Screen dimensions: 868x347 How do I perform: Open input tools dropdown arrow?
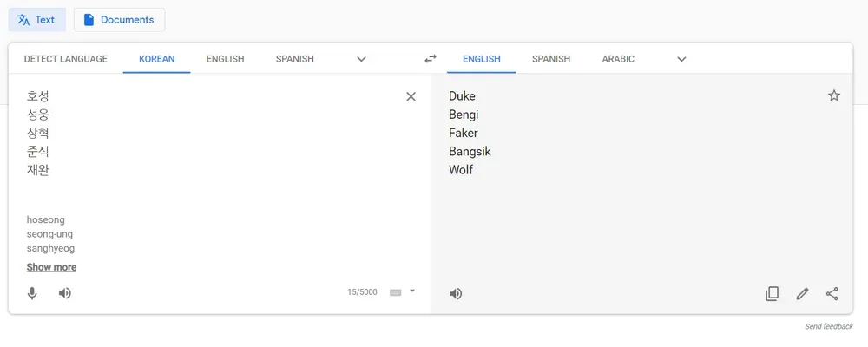411,291
